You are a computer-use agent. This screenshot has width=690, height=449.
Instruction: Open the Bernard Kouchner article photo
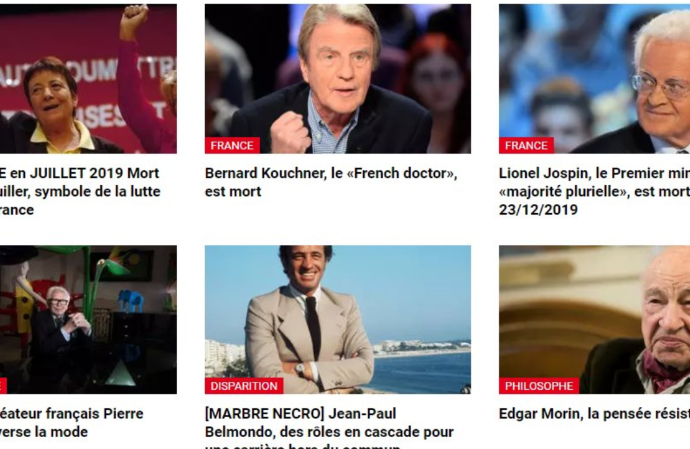[338, 79]
